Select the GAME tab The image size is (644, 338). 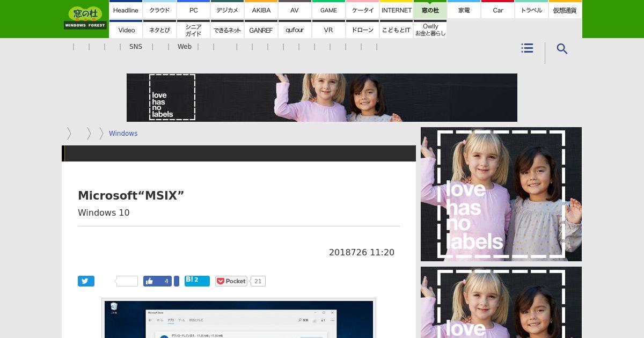(x=328, y=10)
